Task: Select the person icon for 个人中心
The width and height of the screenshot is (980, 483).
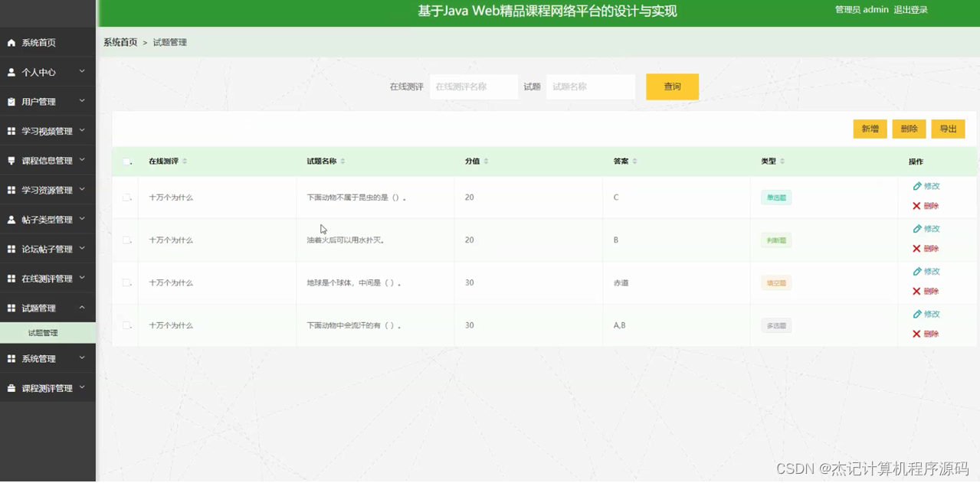Action: point(11,71)
